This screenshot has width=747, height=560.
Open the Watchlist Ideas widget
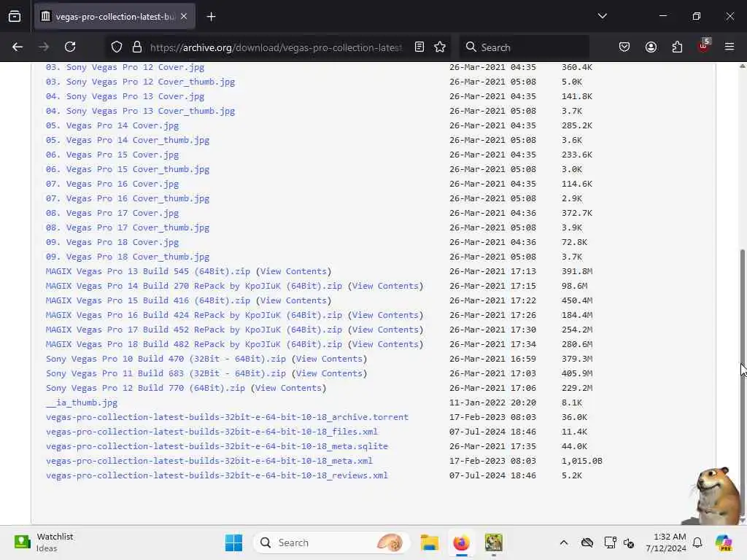44,542
